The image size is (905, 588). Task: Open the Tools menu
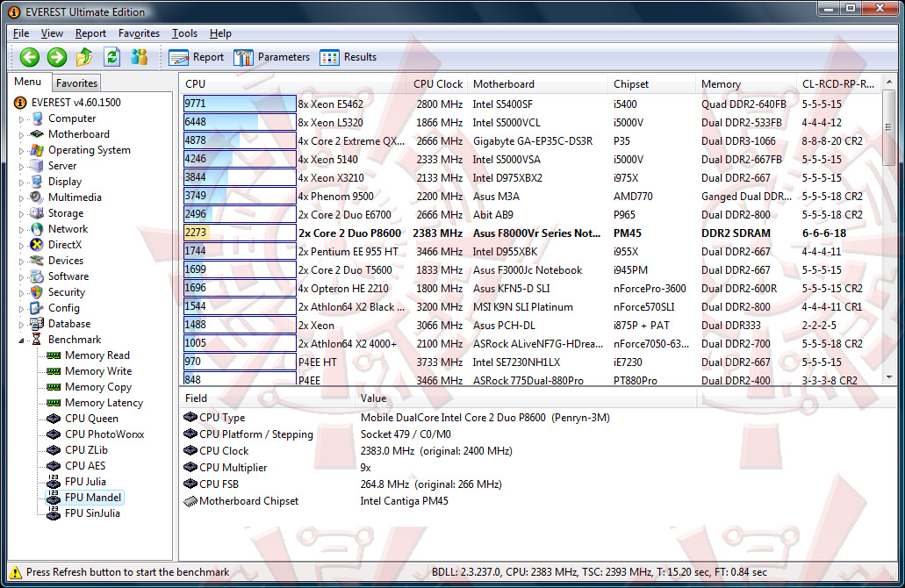(x=184, y=33)
